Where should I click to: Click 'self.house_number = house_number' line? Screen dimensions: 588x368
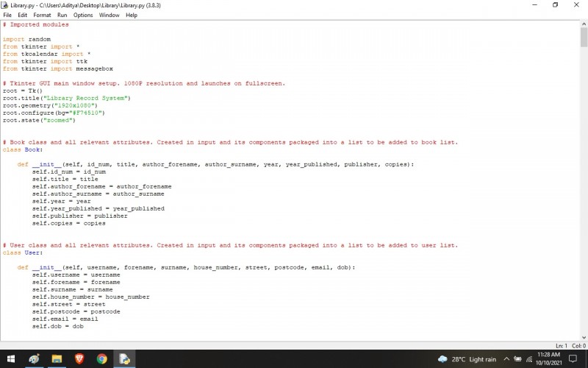point(90,297)
